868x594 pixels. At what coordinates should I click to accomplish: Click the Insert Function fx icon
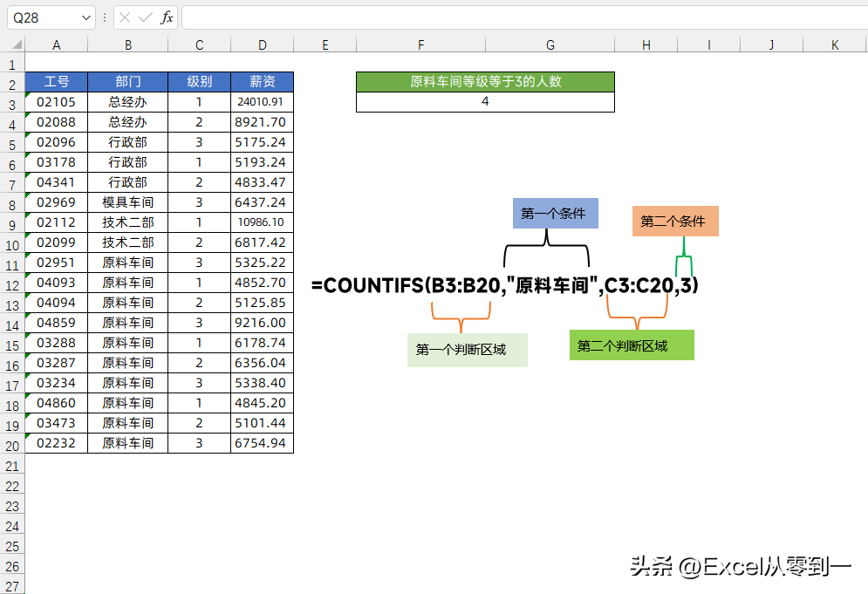167,17
